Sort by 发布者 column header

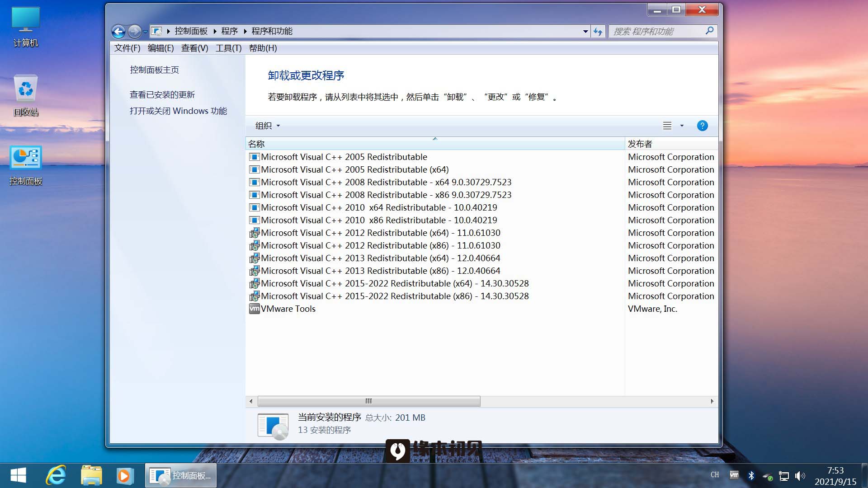coord(671,144)
